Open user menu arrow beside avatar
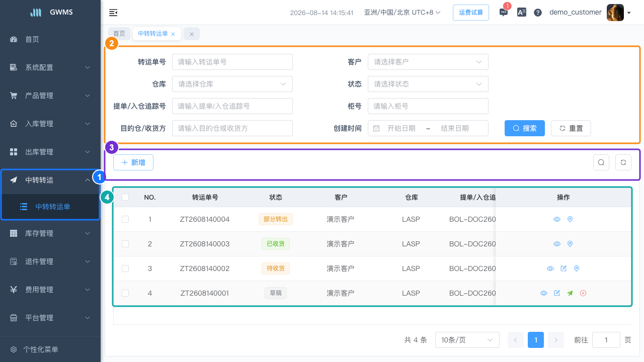 coord(629,13)
